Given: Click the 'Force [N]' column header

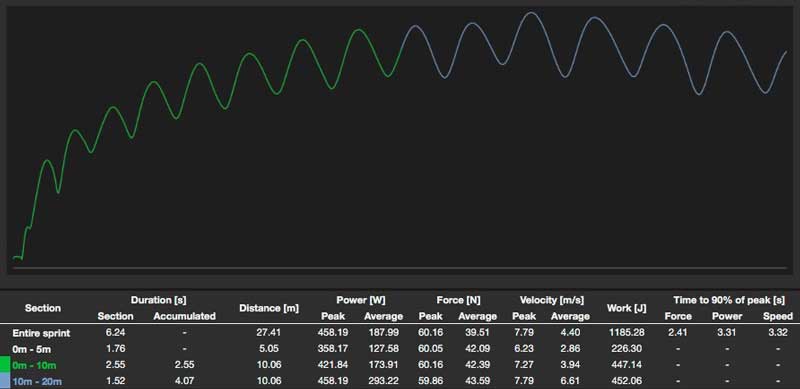Looking at the screenshot, I should pyautogui.click(x=458, y=300).
